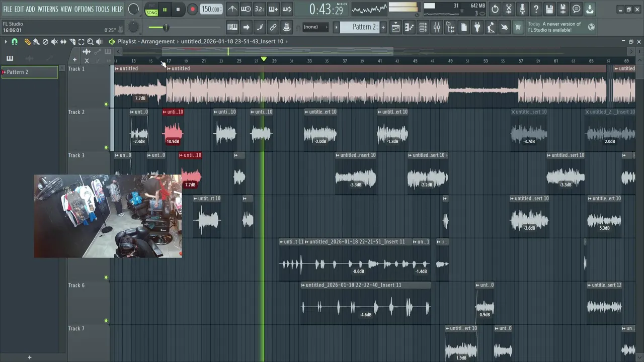
Task: Click the render as audio file icon
Action: click(x=563, y=9)
